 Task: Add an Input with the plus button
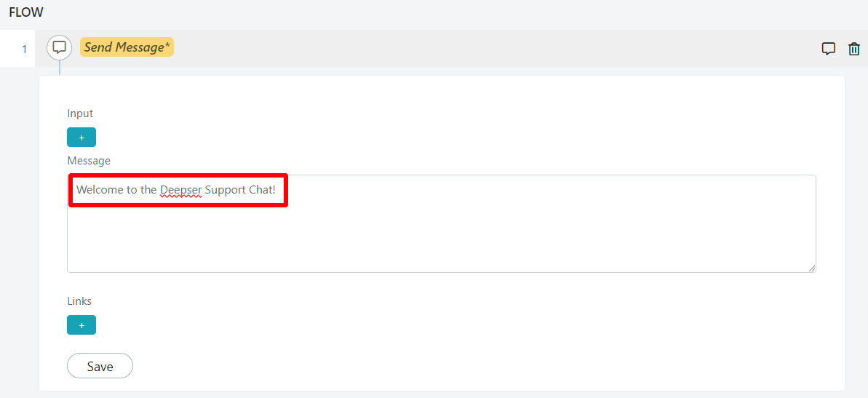tap(81, 138)
